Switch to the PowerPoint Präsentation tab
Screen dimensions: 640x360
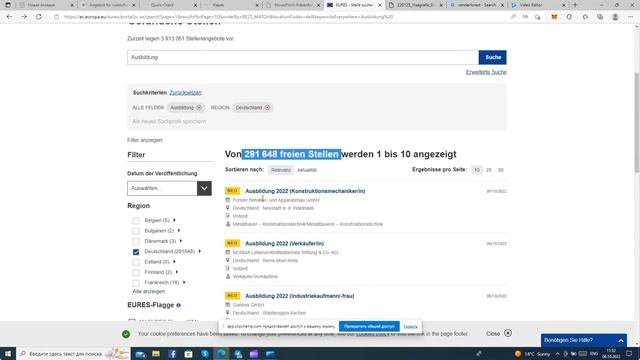coord(293,5)
